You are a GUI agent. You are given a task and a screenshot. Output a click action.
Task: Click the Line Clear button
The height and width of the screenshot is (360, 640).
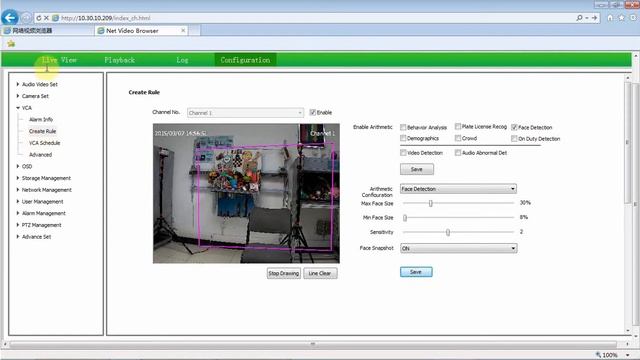320,273
